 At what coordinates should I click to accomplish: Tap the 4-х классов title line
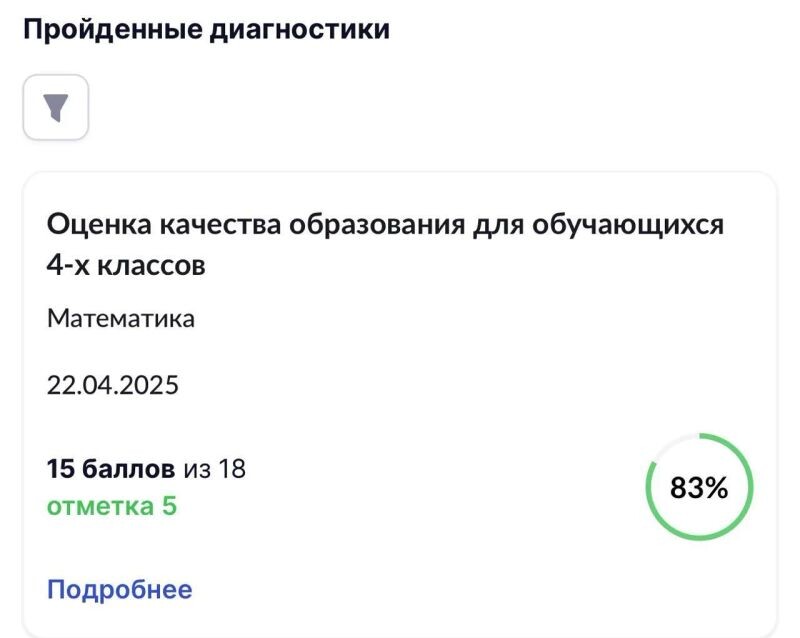tap(126, 266)
